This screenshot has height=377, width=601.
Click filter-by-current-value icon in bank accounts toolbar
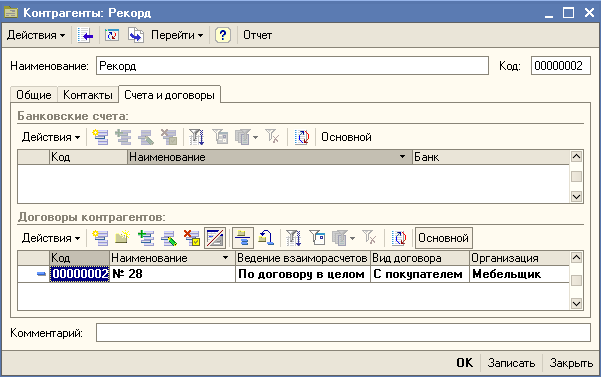(220, 137)
